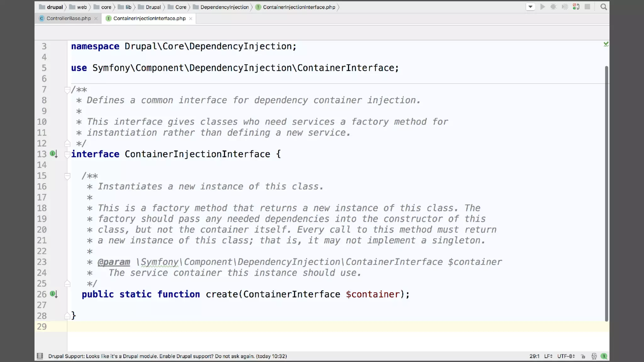The width and height of the screenshot is (644, 362).
Task: Click Run with Coverage icon
Action: point(565,7)
